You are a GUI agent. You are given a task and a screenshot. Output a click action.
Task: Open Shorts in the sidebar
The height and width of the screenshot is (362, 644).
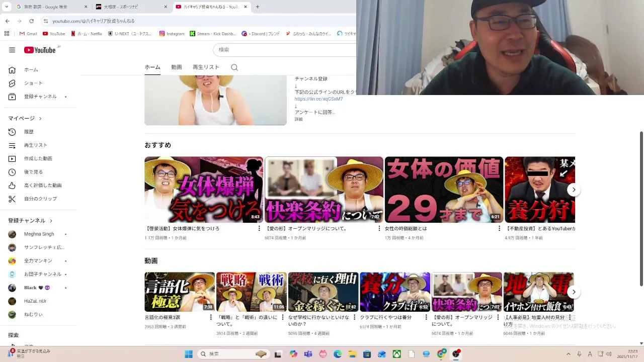[38, 83]
